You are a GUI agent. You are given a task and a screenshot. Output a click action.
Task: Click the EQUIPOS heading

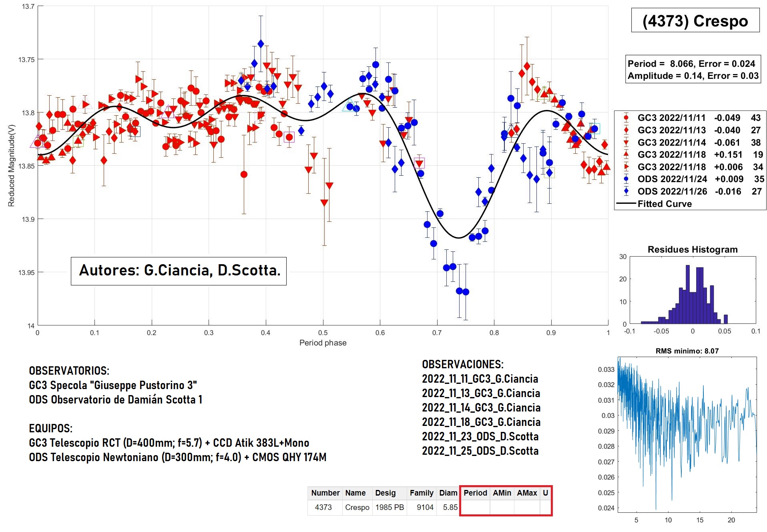(x=50, y=428)
